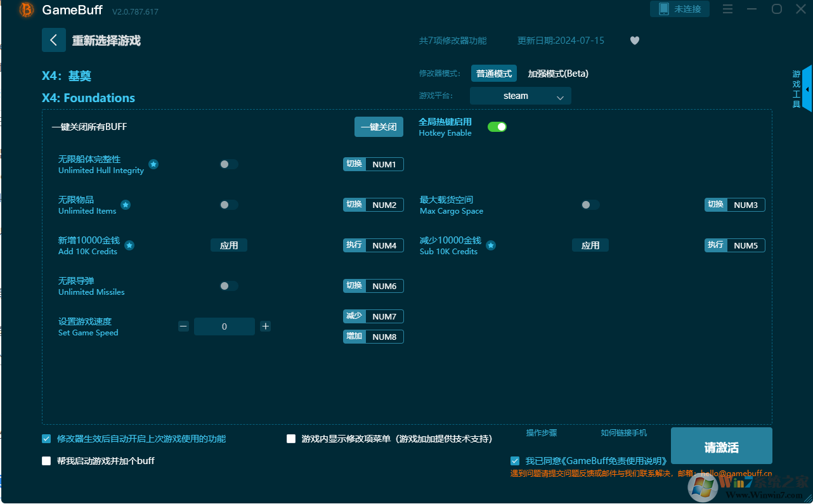Open the steam game platform dropdown
The width and height of the screenshot is (813, 504).
coord(520,96)
